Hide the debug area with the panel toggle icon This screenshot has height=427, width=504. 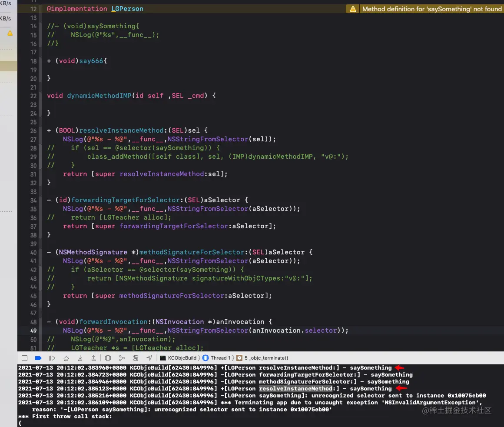[24, 358]
